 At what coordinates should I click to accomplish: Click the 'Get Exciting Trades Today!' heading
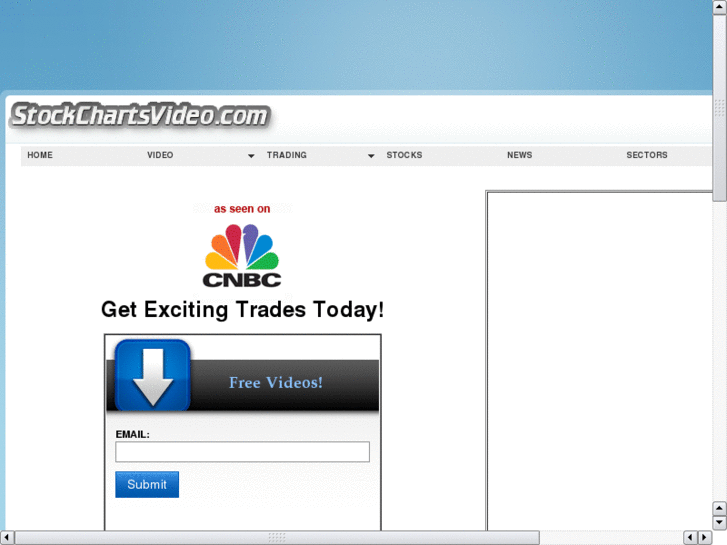(x=242, y=310)
